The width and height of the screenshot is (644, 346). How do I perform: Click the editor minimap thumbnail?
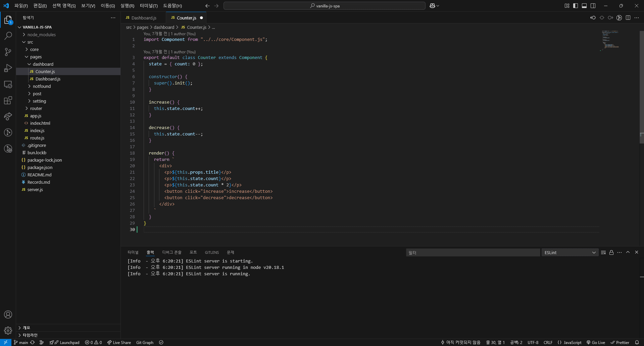tap(611, 40)
